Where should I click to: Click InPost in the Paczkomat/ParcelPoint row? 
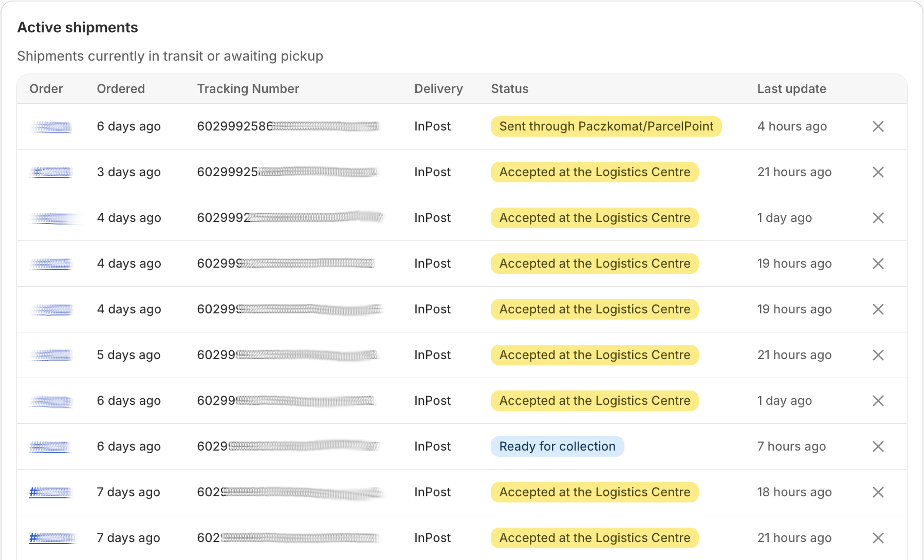click(433, 126)
